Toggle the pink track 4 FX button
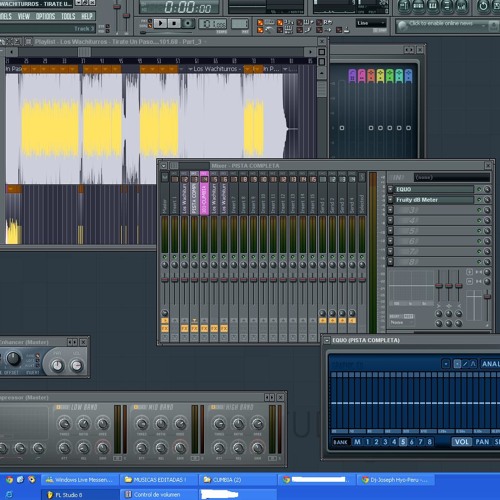Image resolution: width=500 pixels, height=500 pixels. click(204, 329)
